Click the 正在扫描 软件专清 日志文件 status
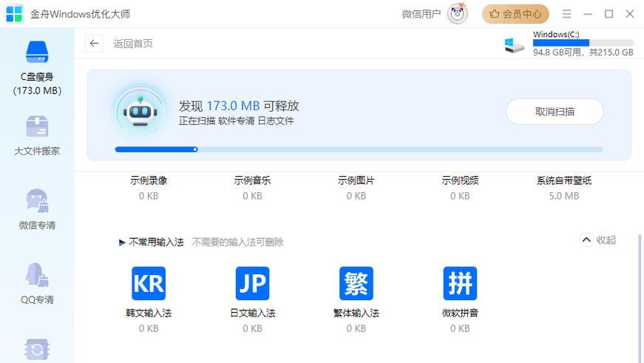This screenshot has height=363, width=644. (x=237, y=121)
